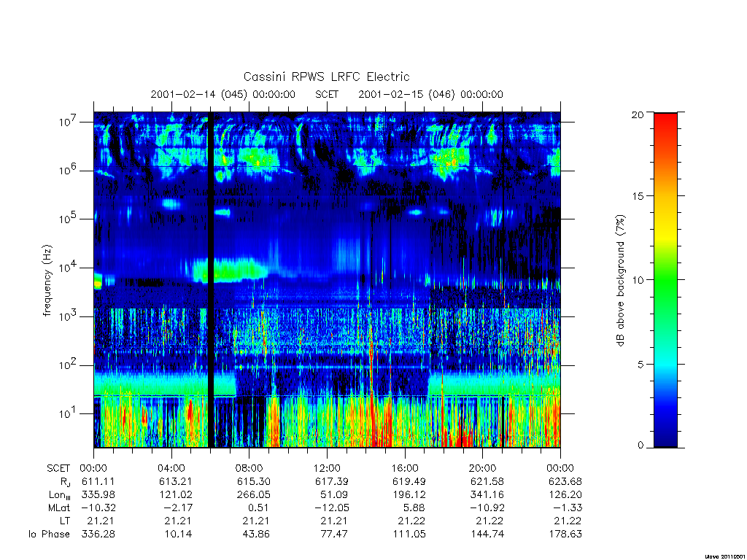Click the RJ value 623.68
Viewport: 747px width, 560px height.
coord(565,481)
